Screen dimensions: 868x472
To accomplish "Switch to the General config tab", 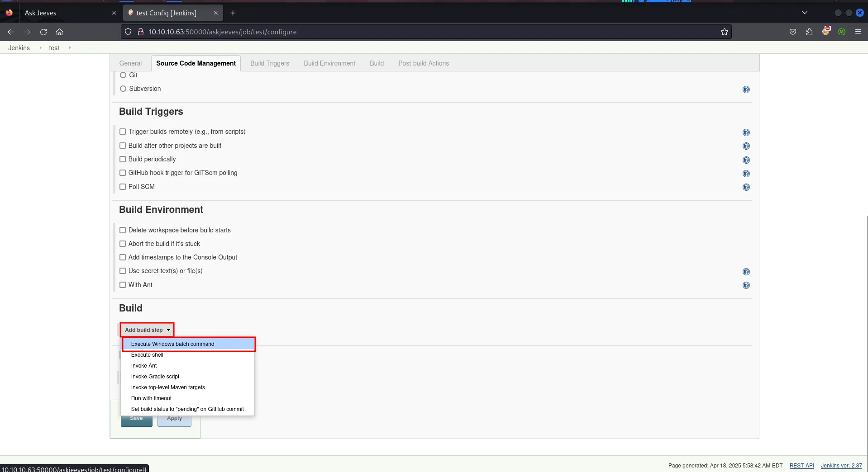I will [130, 63].
